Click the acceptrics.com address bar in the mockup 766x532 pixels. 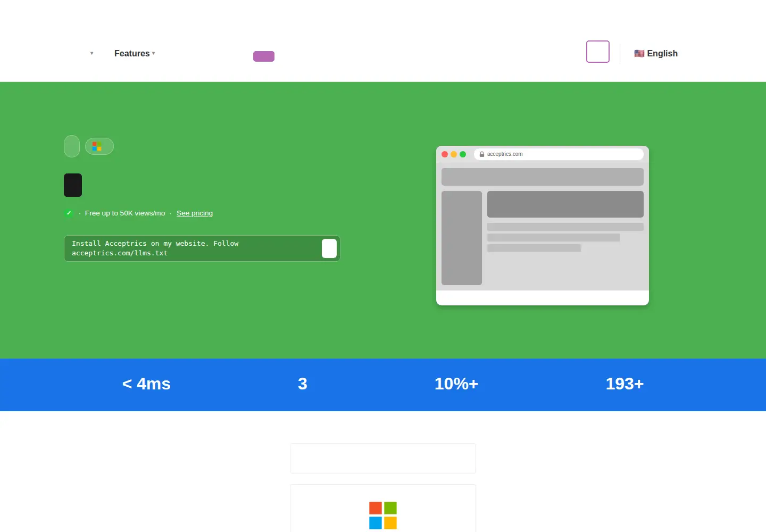click(559, 154)
